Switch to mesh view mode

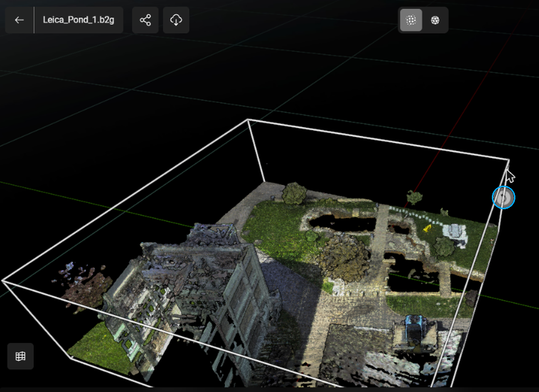[x=435, y=20]
